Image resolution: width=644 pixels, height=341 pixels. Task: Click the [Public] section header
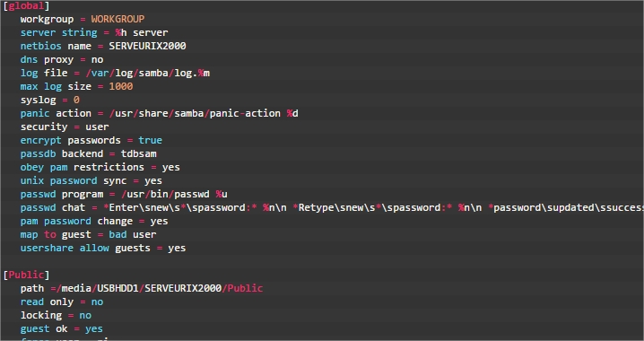[26, 275]
